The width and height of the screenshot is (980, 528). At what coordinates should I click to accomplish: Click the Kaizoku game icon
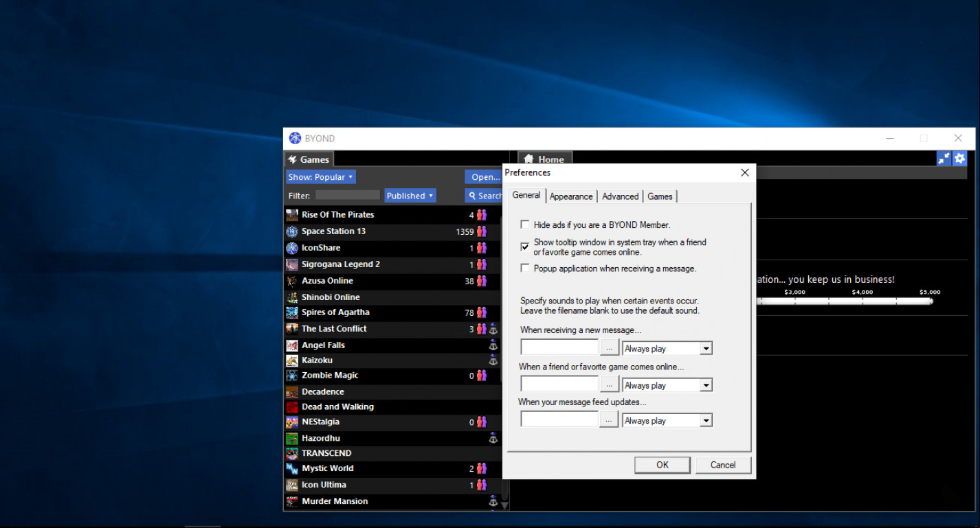point(292,360)
